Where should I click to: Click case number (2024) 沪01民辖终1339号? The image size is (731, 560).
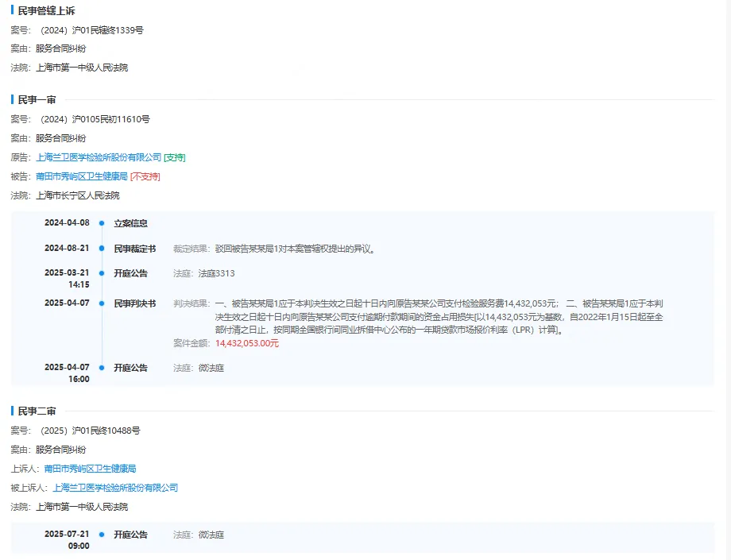tap(91, 30)
